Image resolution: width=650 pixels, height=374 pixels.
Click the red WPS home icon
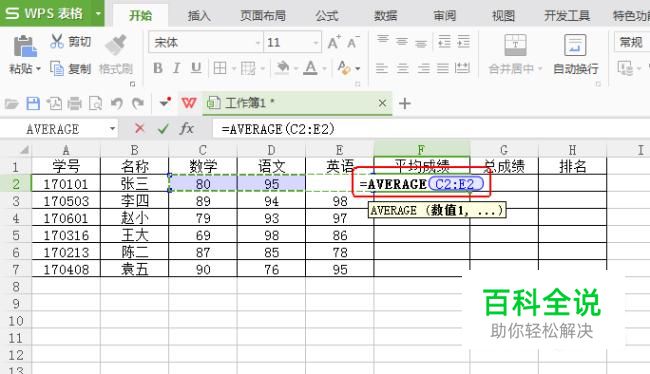[x=189, y=103]
